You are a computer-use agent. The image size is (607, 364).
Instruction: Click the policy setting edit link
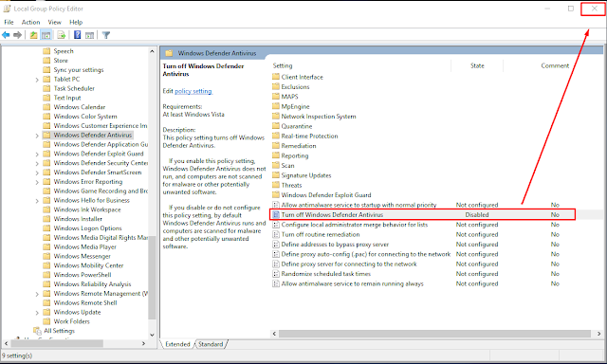pyautogui.click(x=193, y=91)
